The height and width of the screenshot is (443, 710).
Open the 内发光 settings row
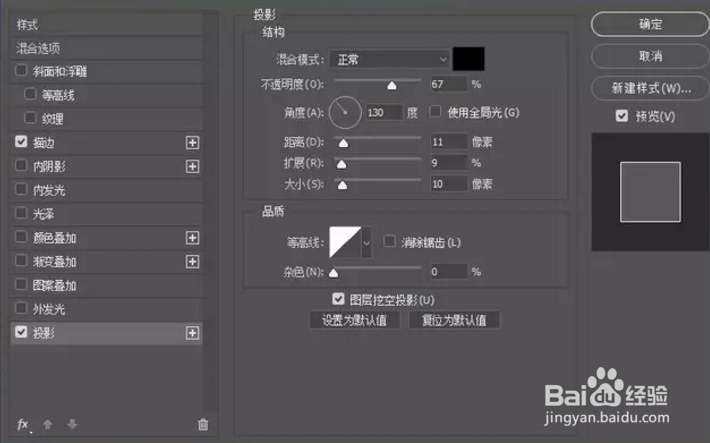(x=106, y=190)
